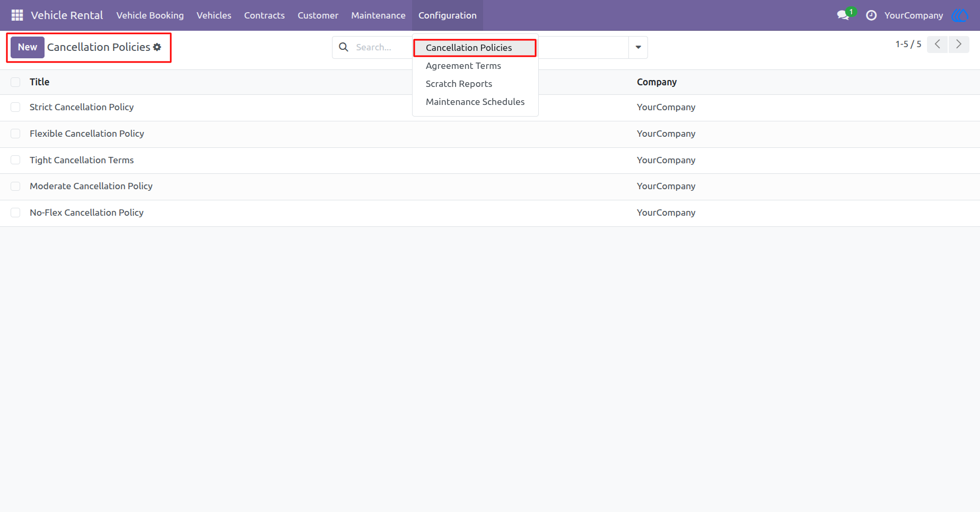Check the Moderate Cancellation Policy row checkbox

(x=15, y=186)
